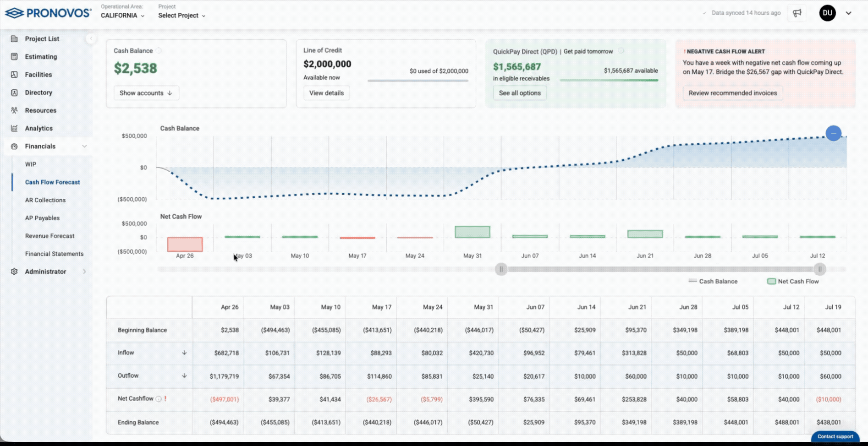Select Cash Flow Forecast menu item
The width and height of the screenshot is (868, 446).
tap(52, 182)
